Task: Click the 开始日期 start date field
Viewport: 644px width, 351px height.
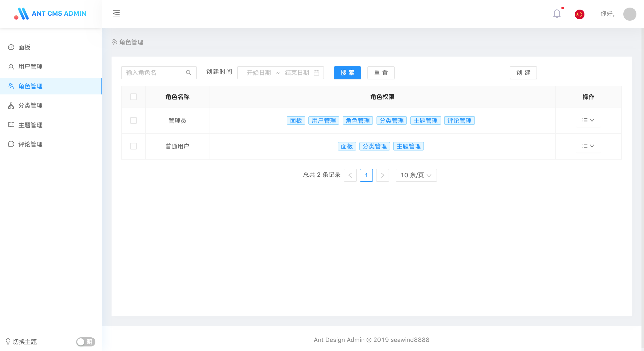Action: pyautogui.click(x=259, y=73)
